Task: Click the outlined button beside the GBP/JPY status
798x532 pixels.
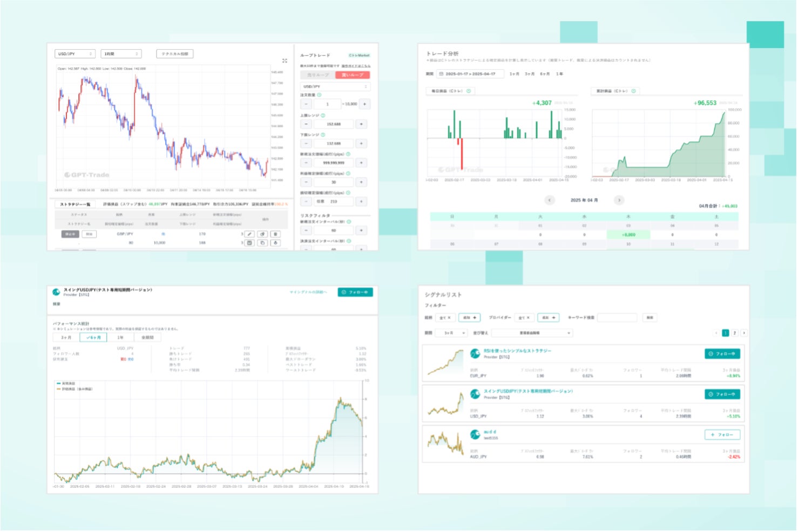Action: pyautogui.click(x=89, y=234)
